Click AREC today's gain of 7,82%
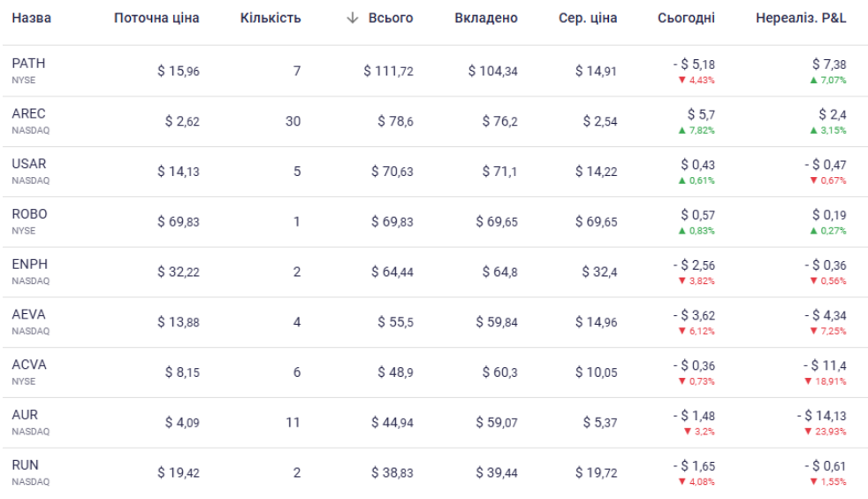This screenshot has height=499, width=868. (697, 130)
